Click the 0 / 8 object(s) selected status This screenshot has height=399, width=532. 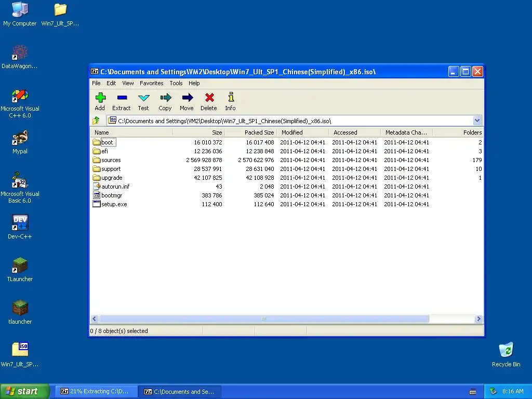pyautogui.click(x=119, y=331)
